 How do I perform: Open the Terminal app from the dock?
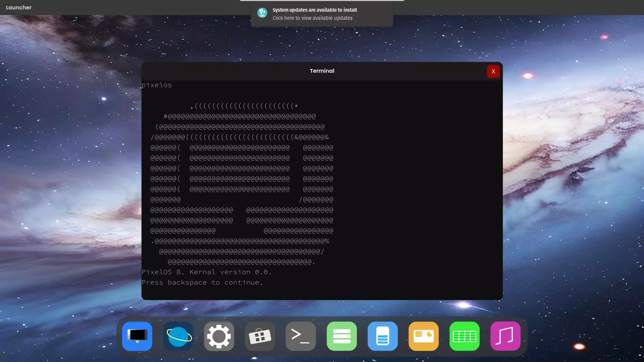[300, 336]
